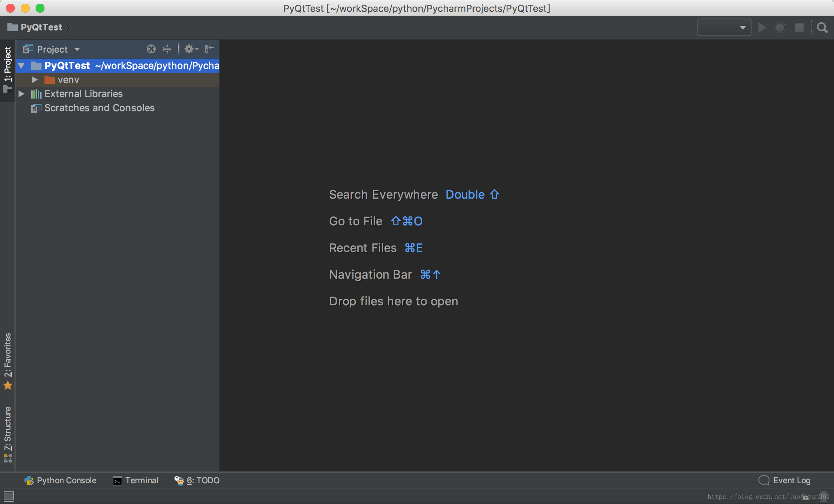Open the Project panel gear settings

tap(191, 49)
